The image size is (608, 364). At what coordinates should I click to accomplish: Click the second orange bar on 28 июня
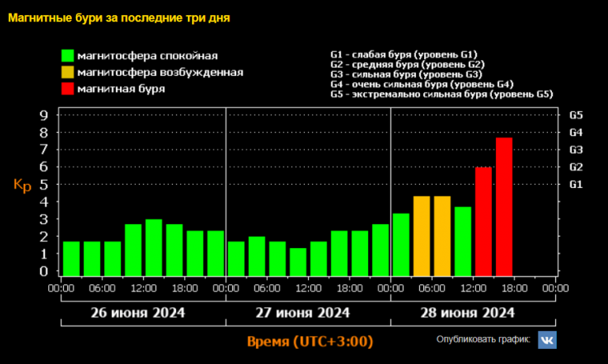click(x=442, y=235)
